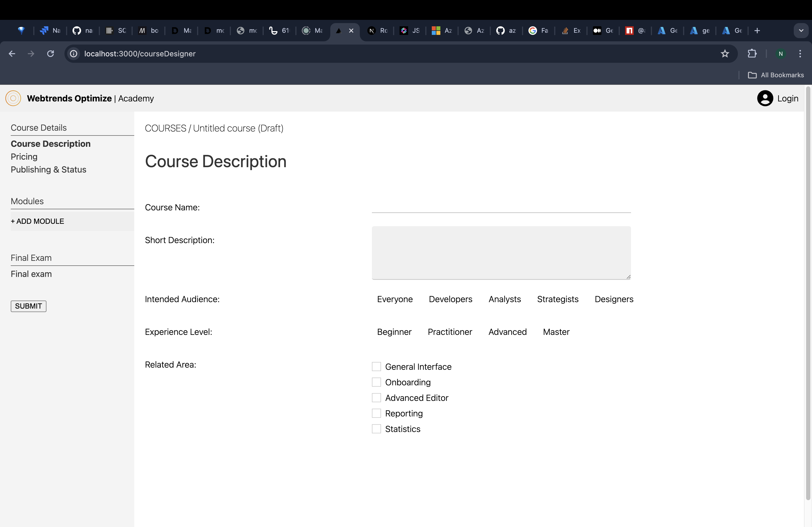This screenshot has height=527, width=812.
Task: Switch to the 'SC' browser tab
Action: tap(116, 31)
